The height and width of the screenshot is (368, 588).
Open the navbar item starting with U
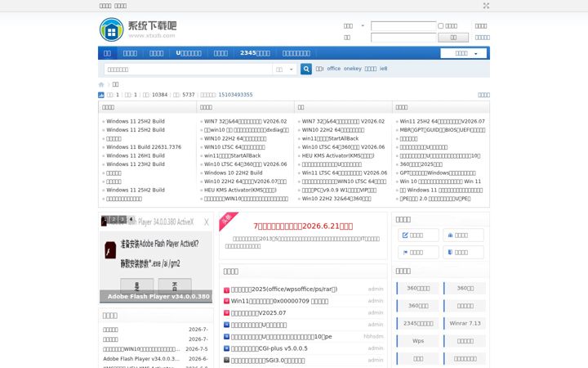[189, 53]
